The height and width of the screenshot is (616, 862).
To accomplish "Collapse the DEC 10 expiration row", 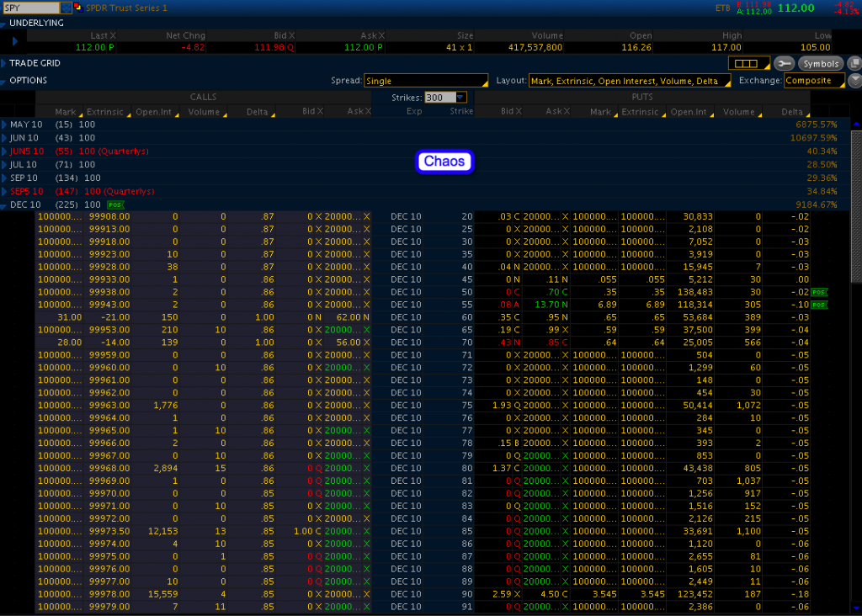I will pos(5,204).
